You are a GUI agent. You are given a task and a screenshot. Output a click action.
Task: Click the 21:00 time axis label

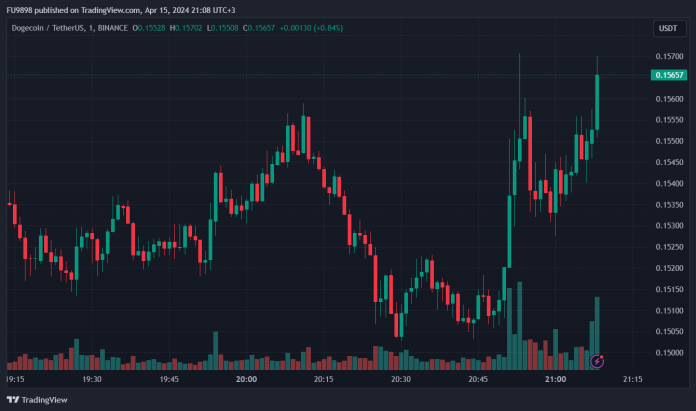555,380
